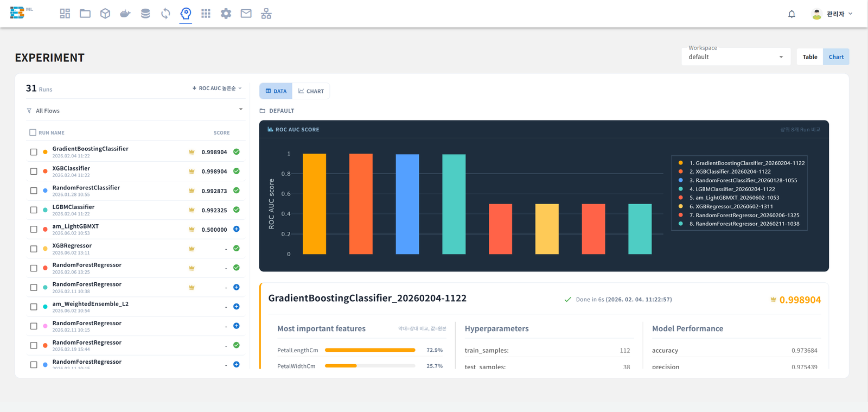Screen dimensions: 868x412
Task: Open the mail envelope icon in navigation
Action: tap(246, 14)
